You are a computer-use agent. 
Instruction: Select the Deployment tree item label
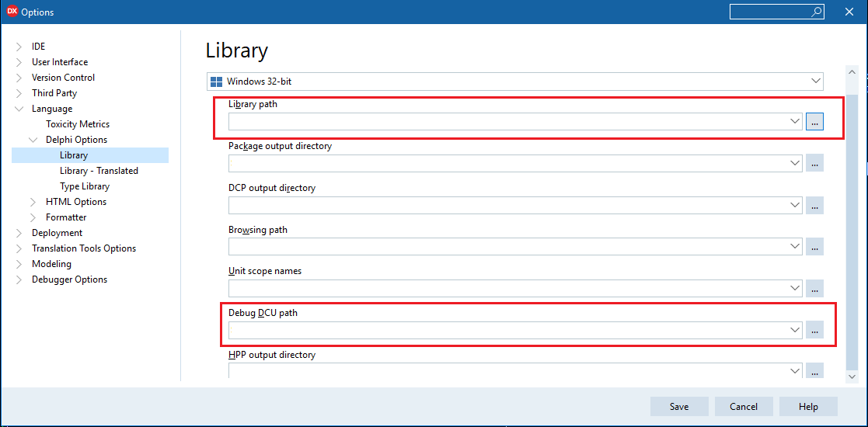57,233
